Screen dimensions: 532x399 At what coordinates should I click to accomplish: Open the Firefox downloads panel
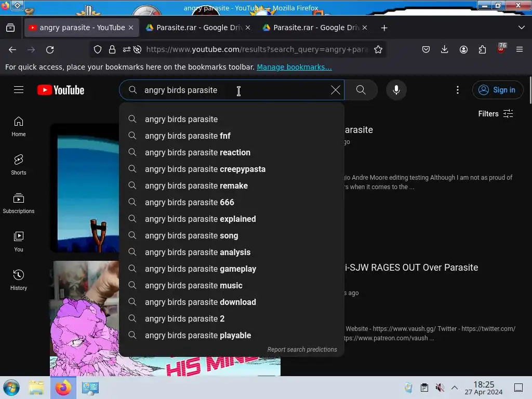pyautogui.click(x=445, y=49)
